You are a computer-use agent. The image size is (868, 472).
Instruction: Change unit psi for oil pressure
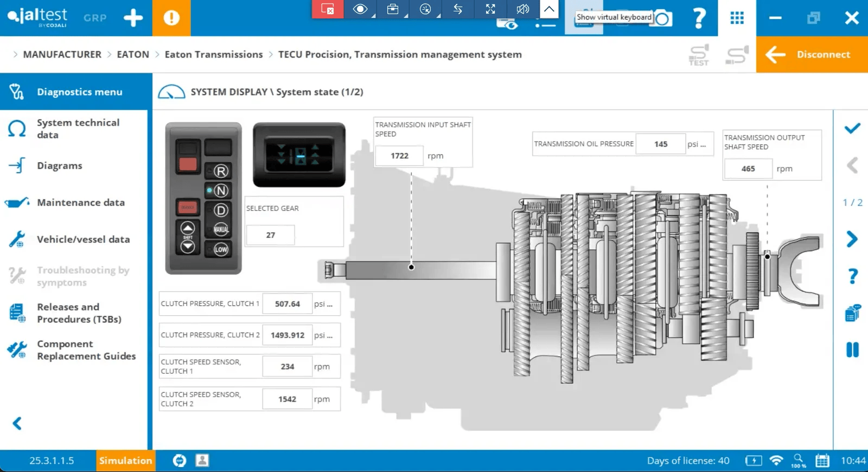[697, 144]
